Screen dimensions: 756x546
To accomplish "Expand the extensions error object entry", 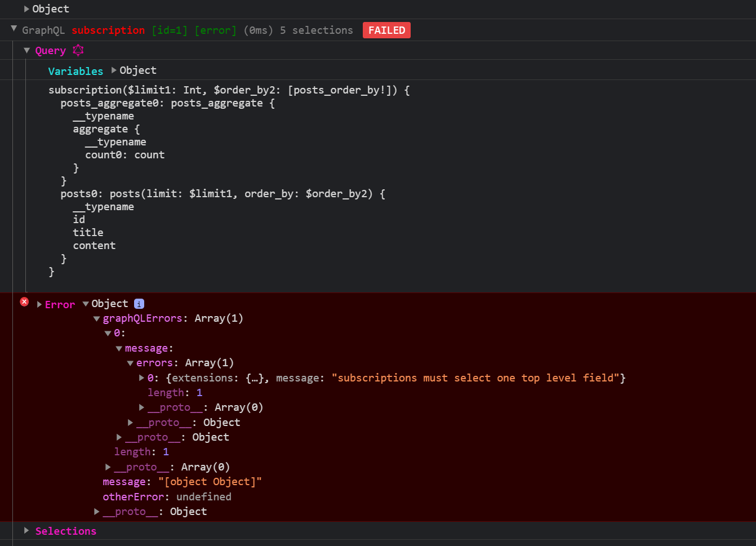I will [x=141, y=378].
